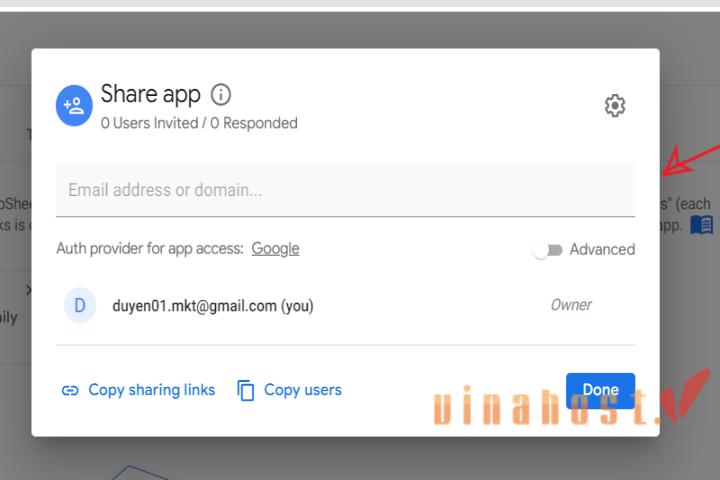Click the D avatar for duyen01.mkt
The height and width of the screenshot is (480, 720).
[80, 305]
